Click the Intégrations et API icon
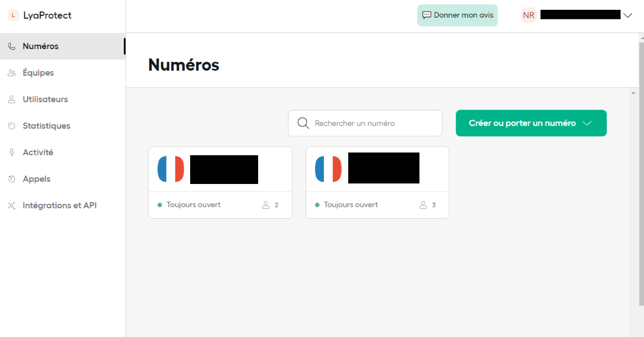 tap(12, 206)
